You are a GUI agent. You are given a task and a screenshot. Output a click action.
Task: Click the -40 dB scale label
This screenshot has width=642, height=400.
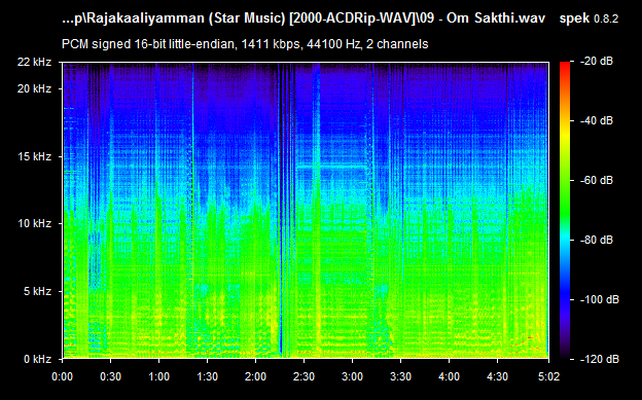(x=597, y=121)
